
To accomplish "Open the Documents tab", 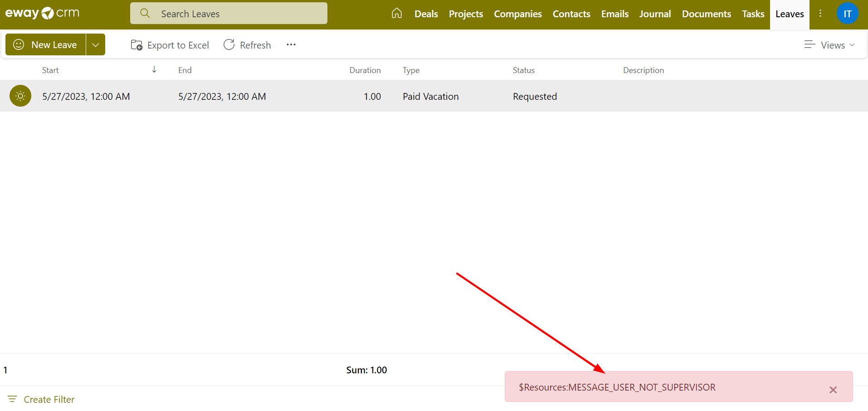I will [x=706, y=14].
